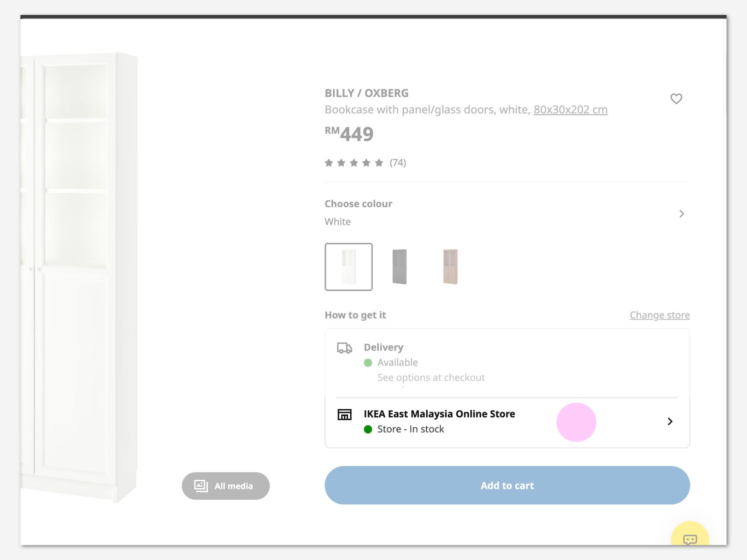This screenshot has height=560, width=747.
Task: Save product with the heart favourite icon
Action: pos(676,98)
